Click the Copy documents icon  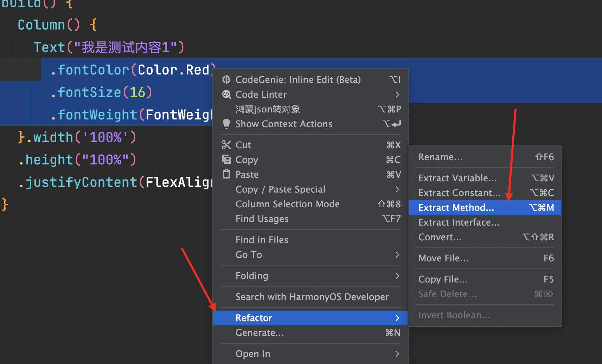coord(226,159)
